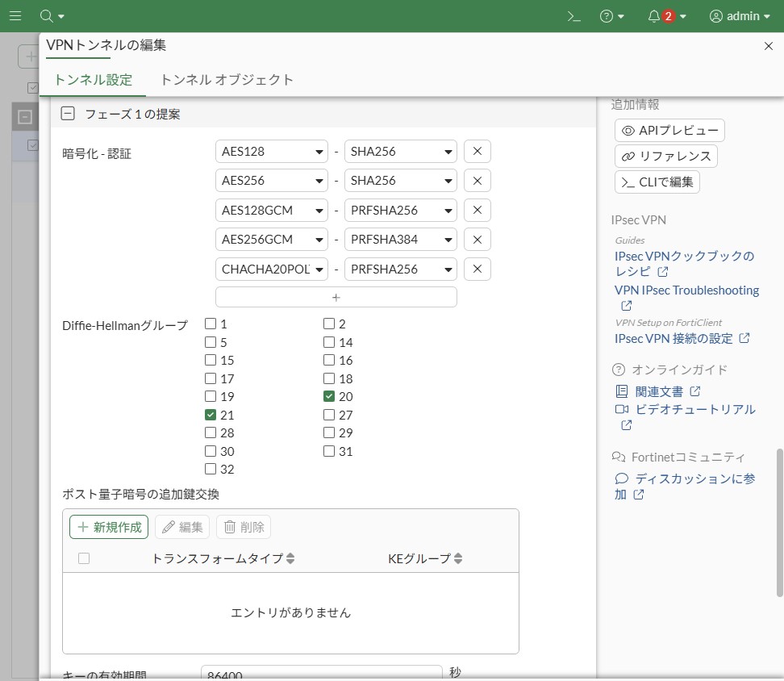Screen dimensions: 784x681
Task: Click the キーの有効期間 input field
Action: click(x=321, y=675)
